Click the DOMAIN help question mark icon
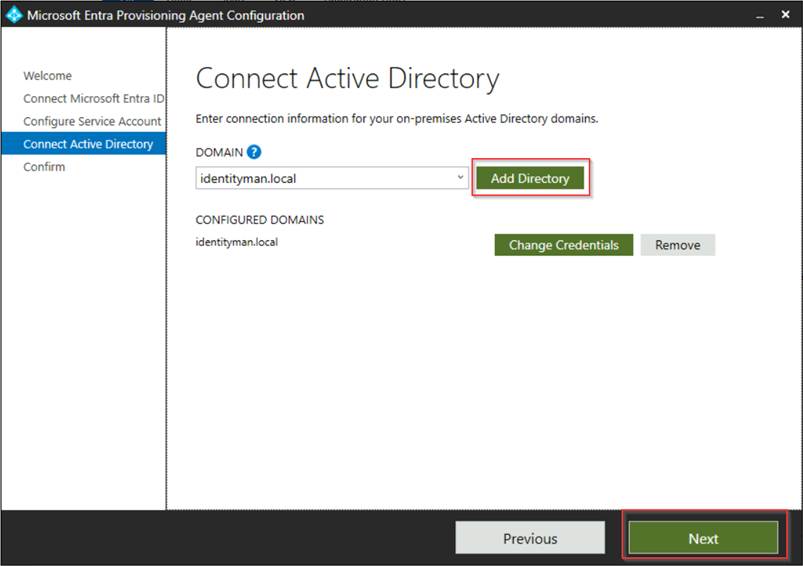 254,152
